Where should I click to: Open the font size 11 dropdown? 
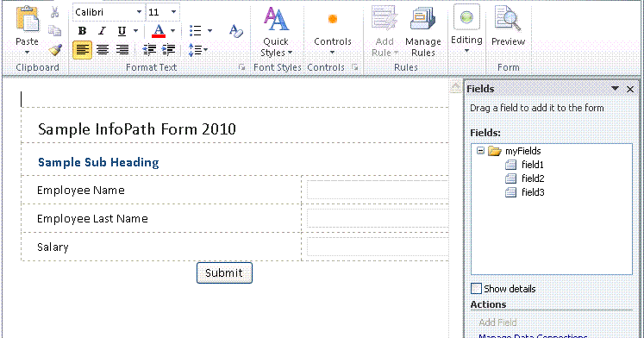173,12
